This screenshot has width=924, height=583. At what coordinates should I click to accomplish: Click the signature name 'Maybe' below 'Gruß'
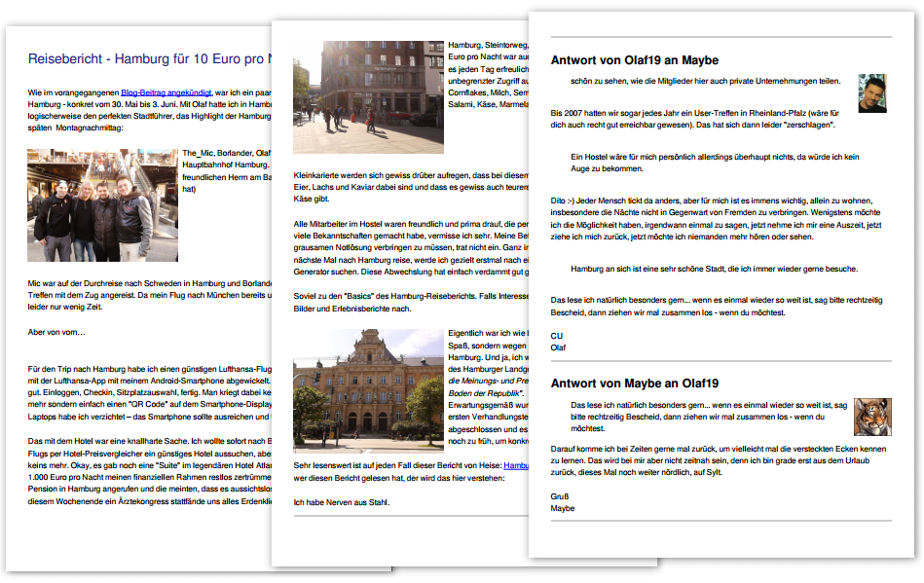[563, 508]
